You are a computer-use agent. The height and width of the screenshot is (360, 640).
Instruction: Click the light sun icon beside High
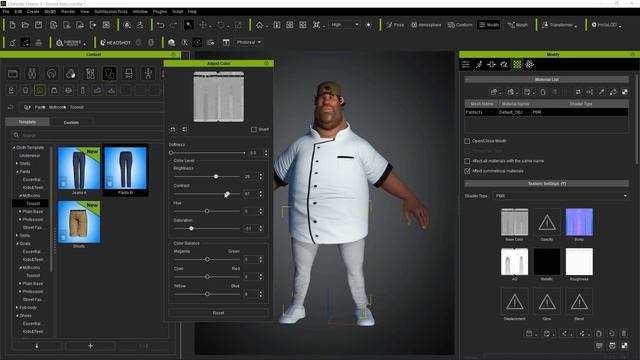(369, 25)
